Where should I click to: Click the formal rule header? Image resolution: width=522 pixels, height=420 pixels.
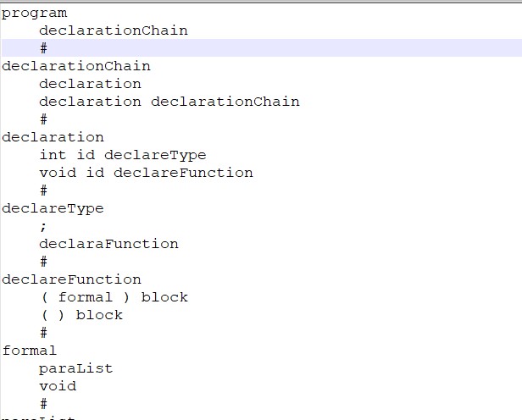click(x=30, y=351)
